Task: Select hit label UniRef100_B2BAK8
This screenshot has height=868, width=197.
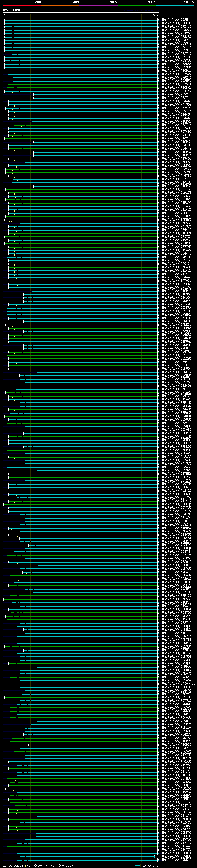Action: [176, 412]
